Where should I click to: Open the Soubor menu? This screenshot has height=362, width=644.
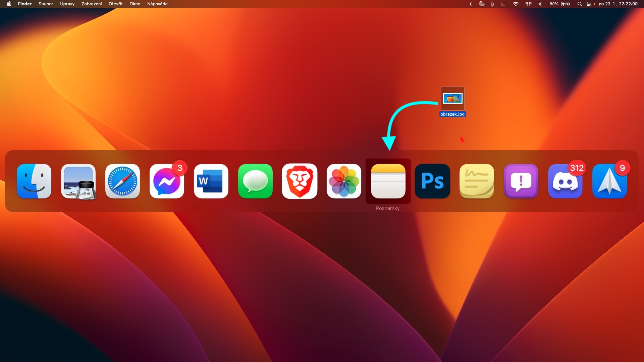pos(46,4)
